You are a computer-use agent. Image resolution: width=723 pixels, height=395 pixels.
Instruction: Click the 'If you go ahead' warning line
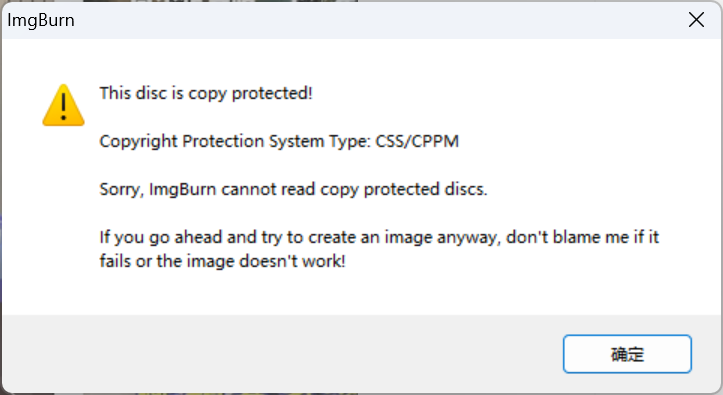[x=379, y=237]
